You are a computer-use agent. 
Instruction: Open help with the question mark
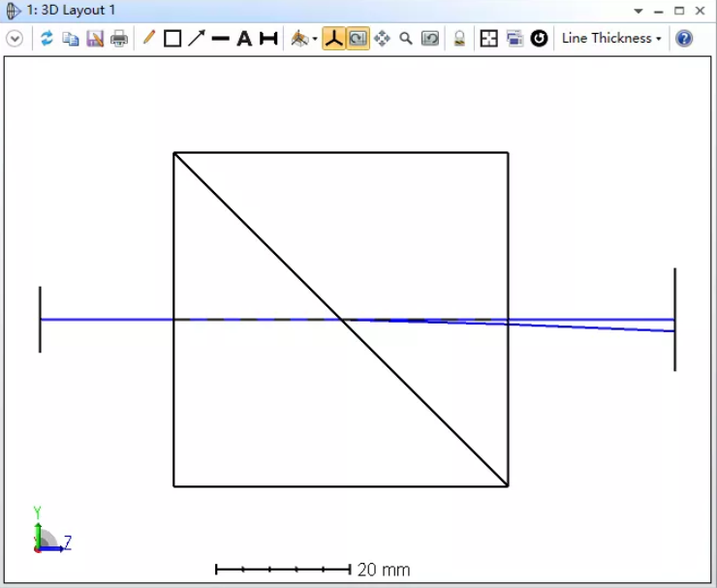tap(684, 39)
